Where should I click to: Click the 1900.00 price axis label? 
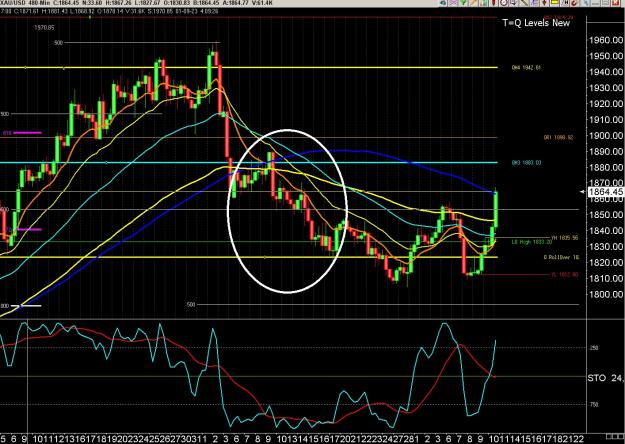[605, 136]
